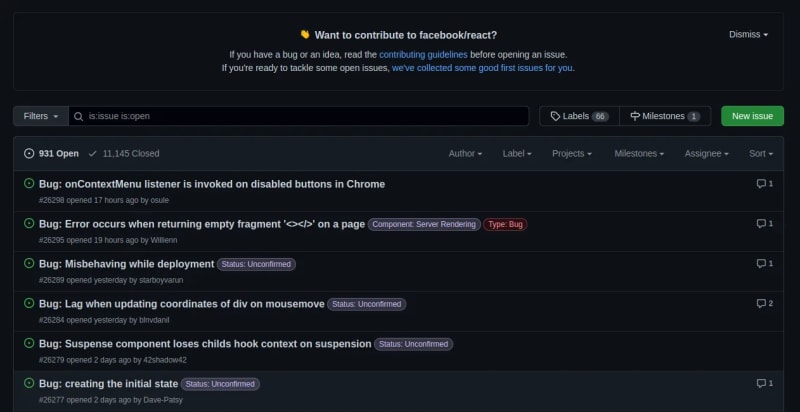
Task: Open the Author filter dropdown
Action: pos(465,153)
